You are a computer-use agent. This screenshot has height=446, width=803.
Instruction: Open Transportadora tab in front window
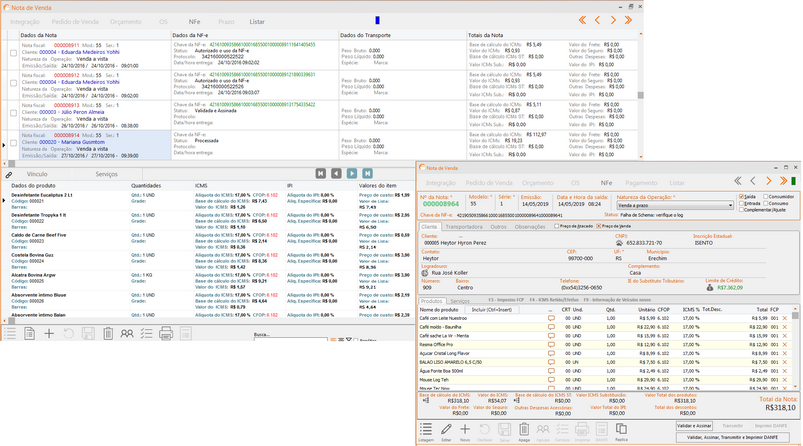463,227
